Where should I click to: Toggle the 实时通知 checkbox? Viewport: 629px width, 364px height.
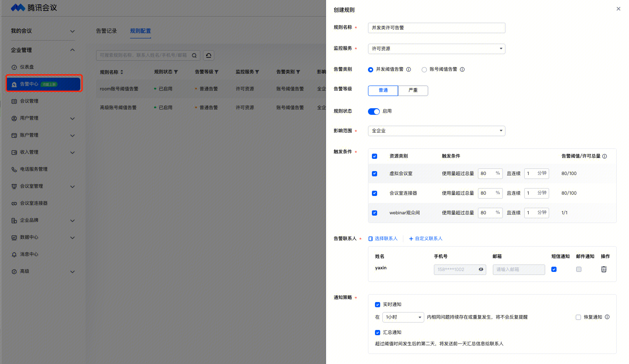click(378, 305)
